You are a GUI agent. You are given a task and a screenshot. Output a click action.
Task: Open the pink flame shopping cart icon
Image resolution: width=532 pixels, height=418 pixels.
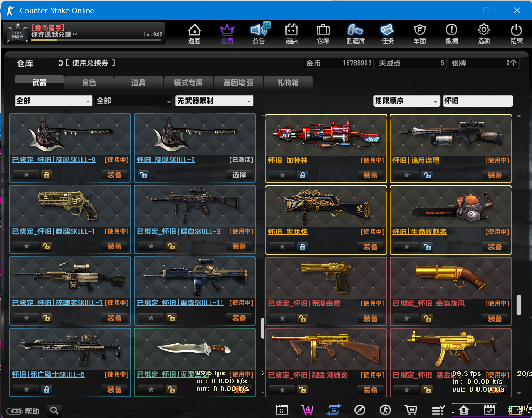coord(307,410)
